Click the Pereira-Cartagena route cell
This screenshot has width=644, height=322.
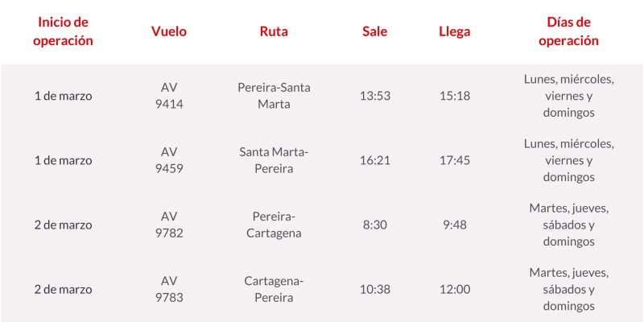tap(275, 225)
